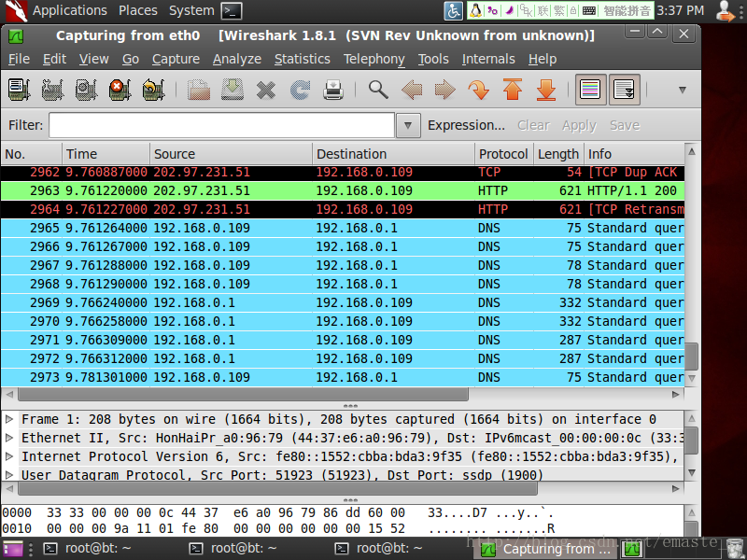This screenshot has width=747, height=560.
Task: Stop the running capture icon
Action: coord(120,90)
